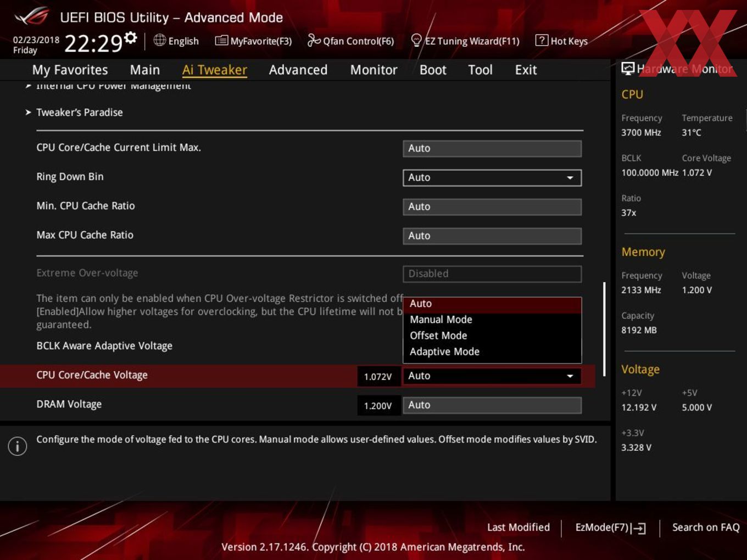Switch to the Main tab
This screenshot has height=560, width=747.
[x=145, y=70]
